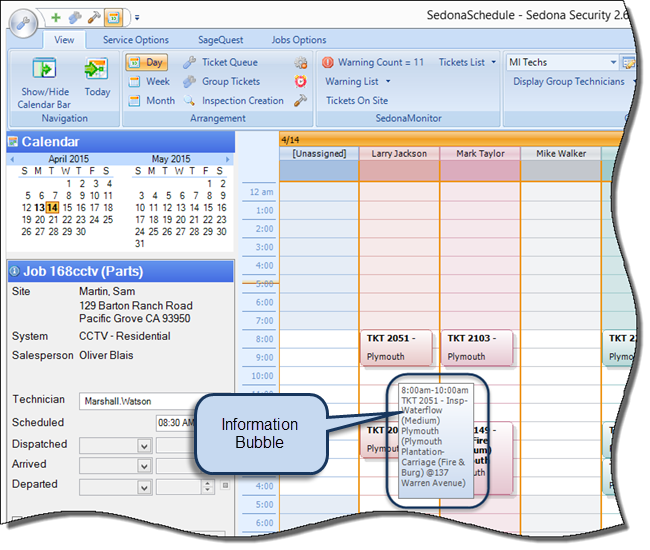
Task: Open the Arrived date dropdown
Action: coord(144,466)
